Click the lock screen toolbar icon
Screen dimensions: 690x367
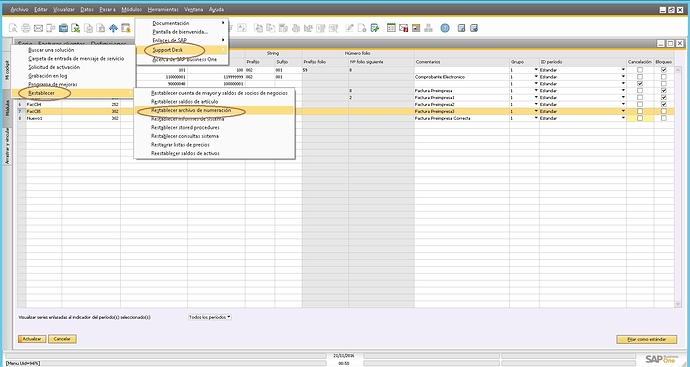coord(126,28)
